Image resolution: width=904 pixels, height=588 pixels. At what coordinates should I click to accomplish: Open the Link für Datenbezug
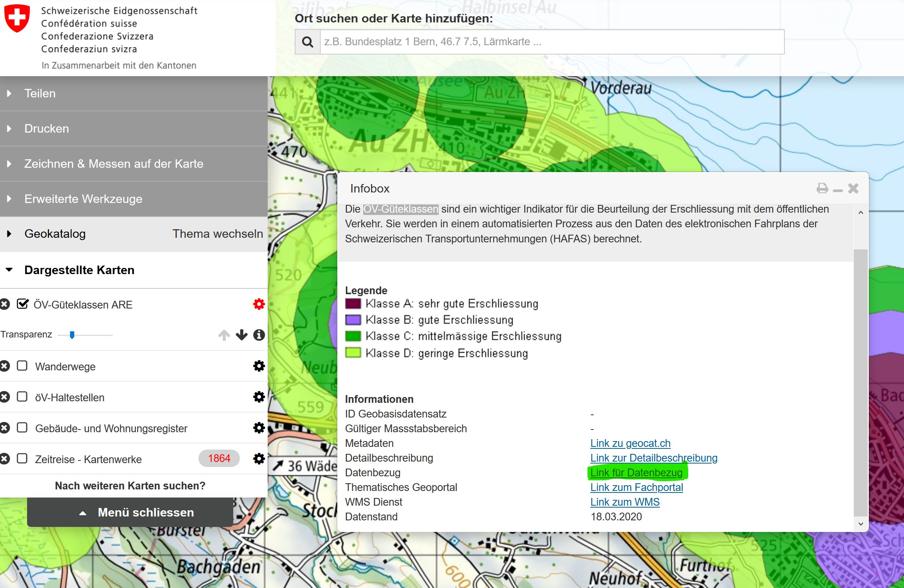pyautogui.click(x=636, y=473)
